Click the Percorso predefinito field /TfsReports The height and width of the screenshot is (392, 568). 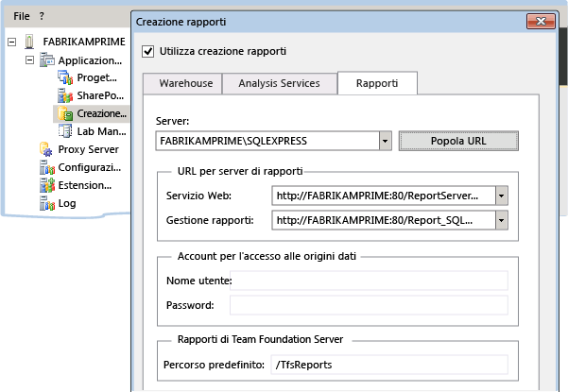pos(389,365)
